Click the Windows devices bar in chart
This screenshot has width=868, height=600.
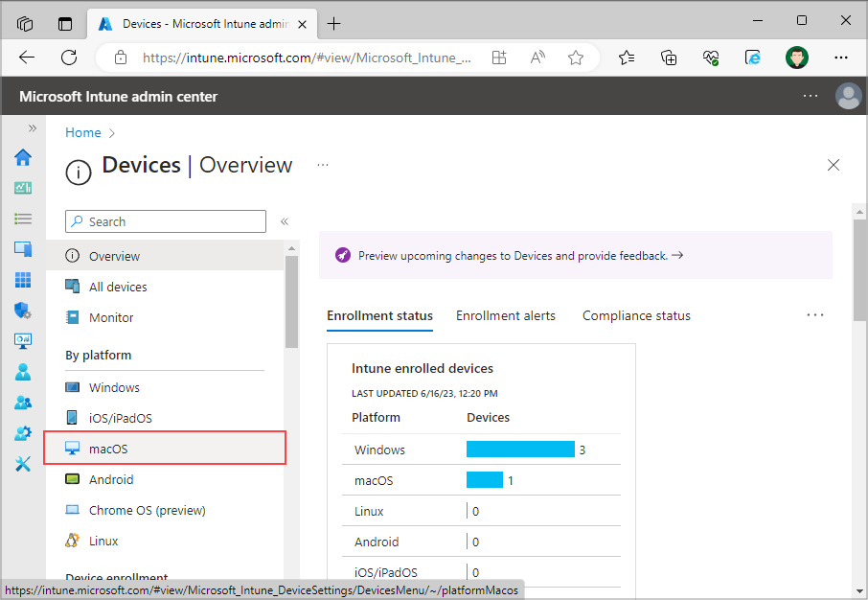point(520,450)
